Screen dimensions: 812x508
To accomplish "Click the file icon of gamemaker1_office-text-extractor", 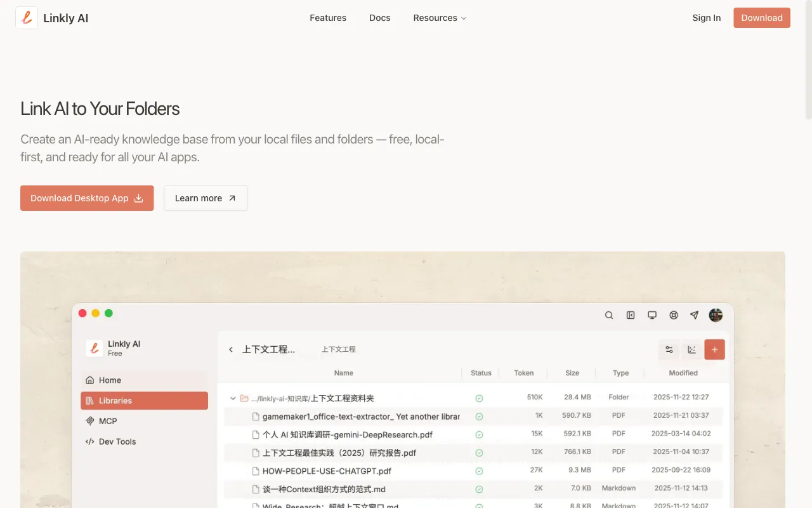I will [x=256, y=417].
